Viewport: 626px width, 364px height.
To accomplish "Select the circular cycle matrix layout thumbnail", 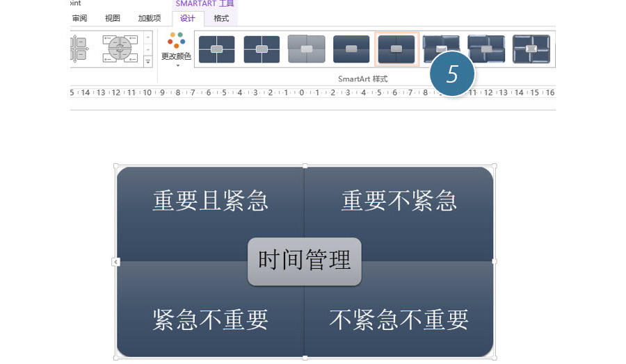I will tap(120, 49).
